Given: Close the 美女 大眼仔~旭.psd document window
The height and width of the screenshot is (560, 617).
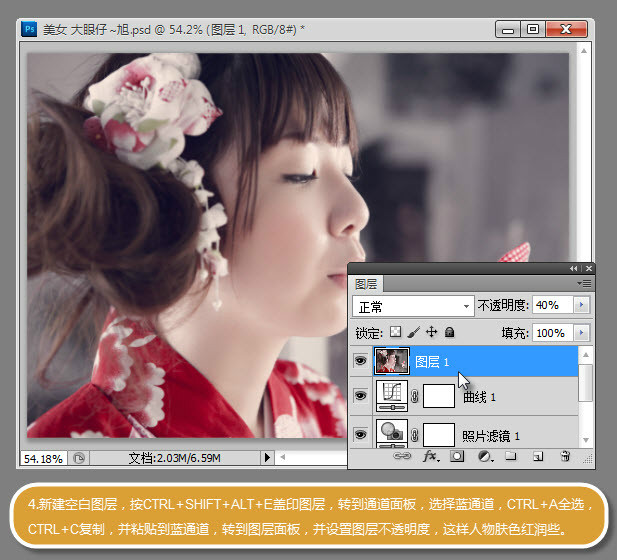Looking at the screenshot, I should (566, 29).
